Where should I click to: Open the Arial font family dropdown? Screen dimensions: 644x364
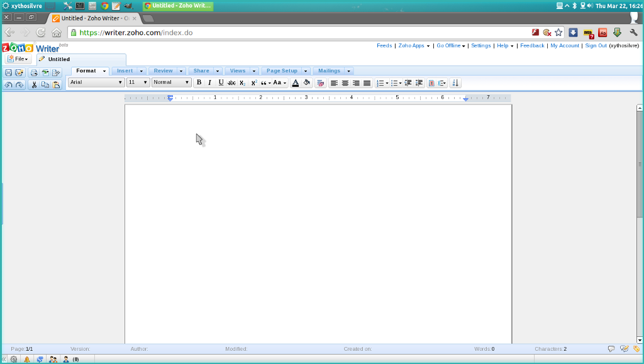[96, 82]
